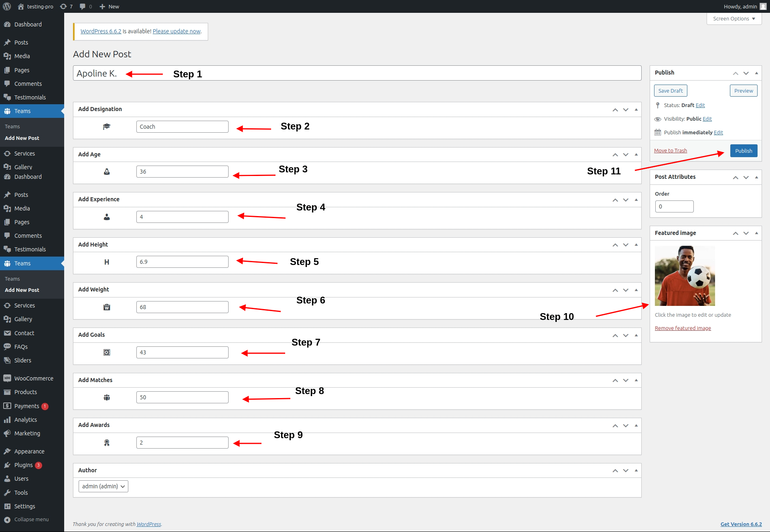770x532 pixels.
Task: Click Save Draft button
Action: (671, 91)
